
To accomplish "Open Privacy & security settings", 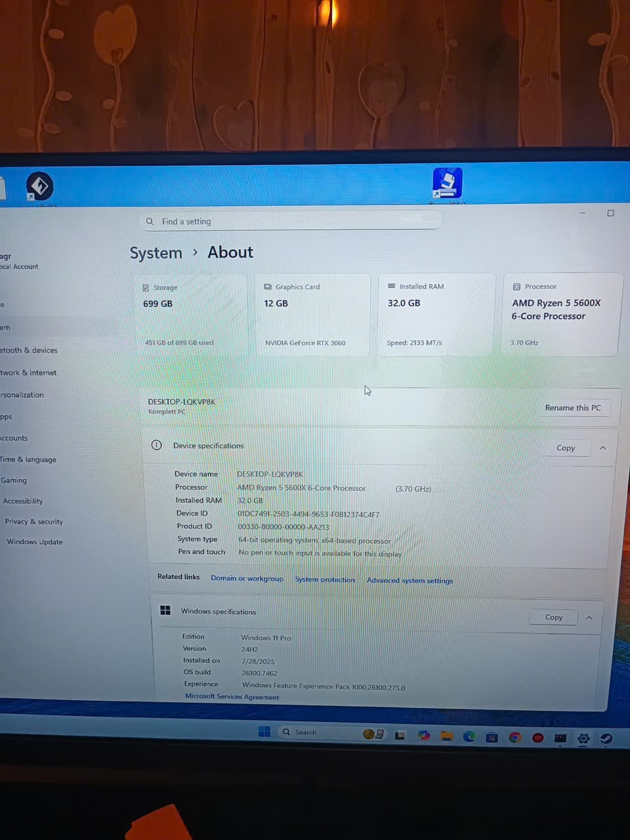I will [33, 522].
